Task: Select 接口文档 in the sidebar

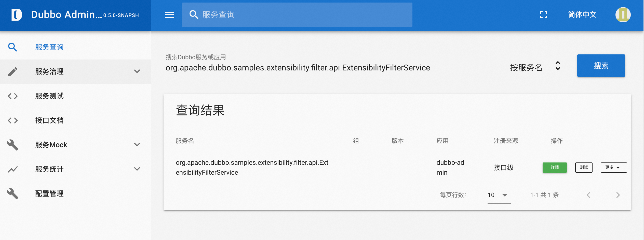Action: (49, 121)
